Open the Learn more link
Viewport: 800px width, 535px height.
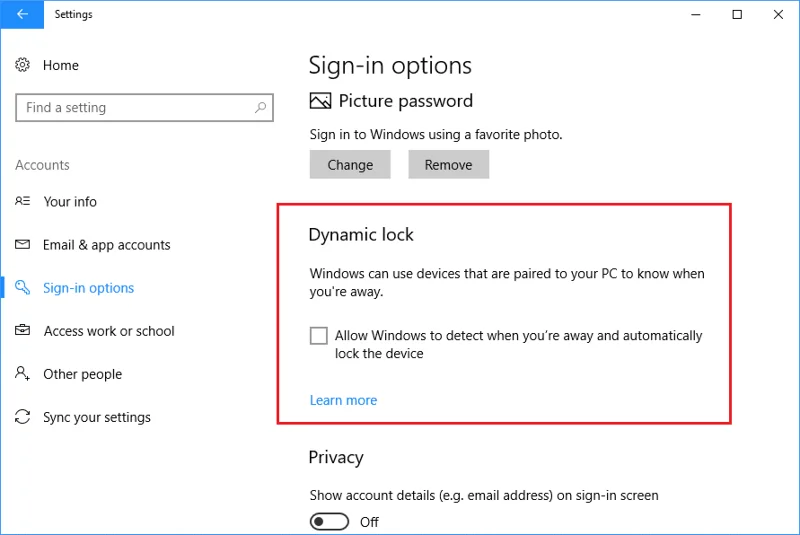(x=343, y=400)
